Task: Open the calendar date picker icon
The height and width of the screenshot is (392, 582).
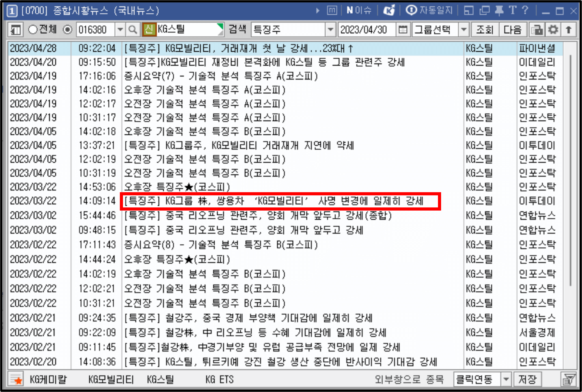Action: click(x=403, y=30)
